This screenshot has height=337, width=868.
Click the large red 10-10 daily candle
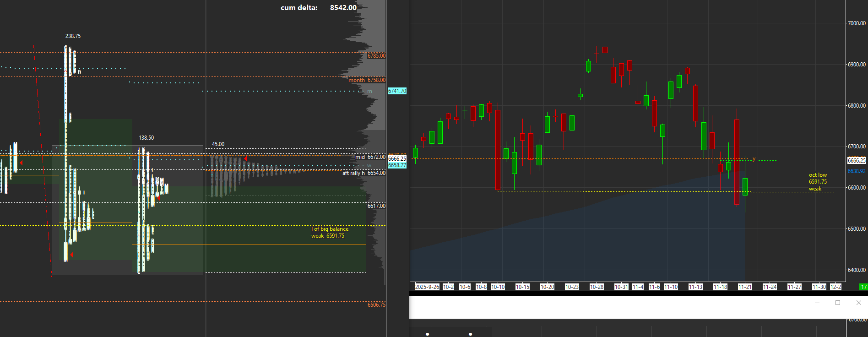point(498,150)
